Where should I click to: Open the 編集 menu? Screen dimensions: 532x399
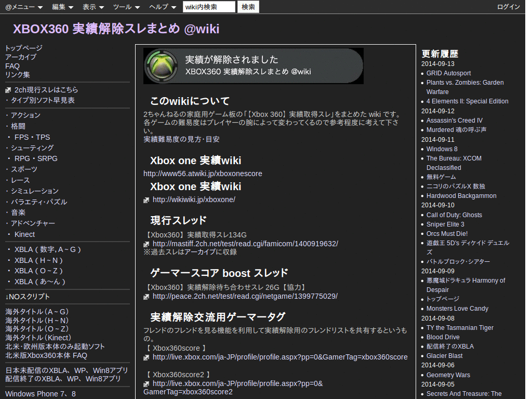coord(59,7)
